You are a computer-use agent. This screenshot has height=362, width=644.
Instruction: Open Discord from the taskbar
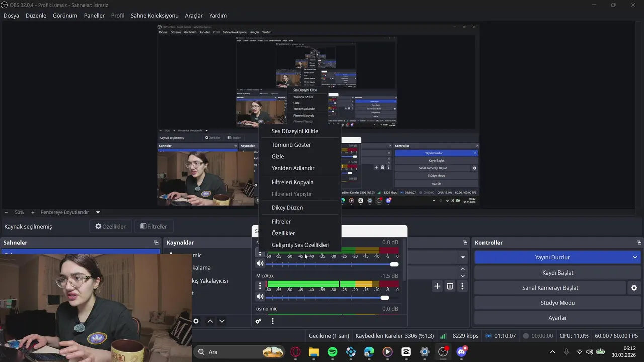point(461,352)
